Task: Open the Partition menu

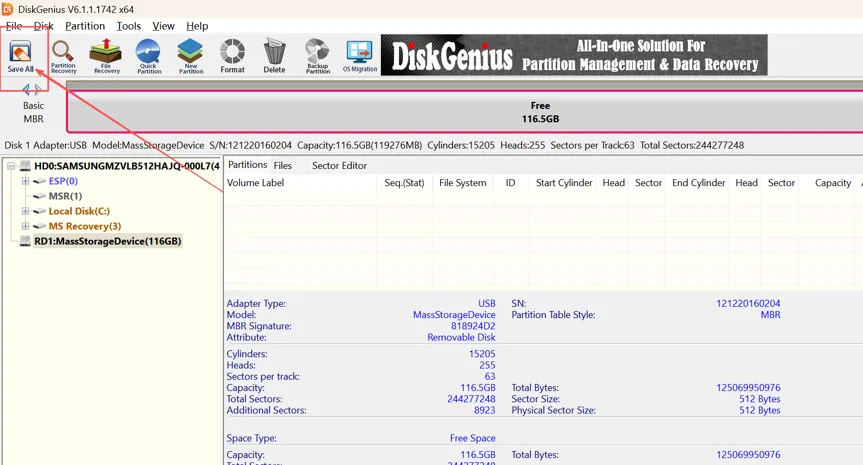Action: point(85,26)
